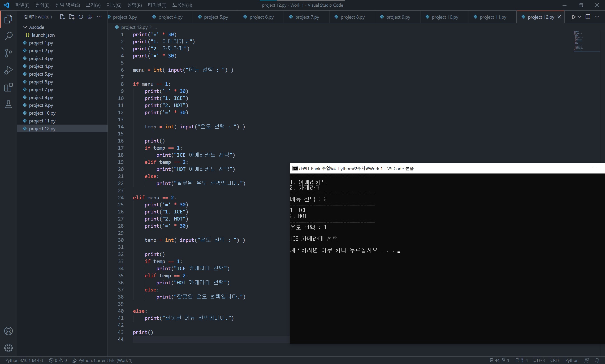The image size is (605, 364).
Task: Open the Extensions view
Action: coord(8,87)
